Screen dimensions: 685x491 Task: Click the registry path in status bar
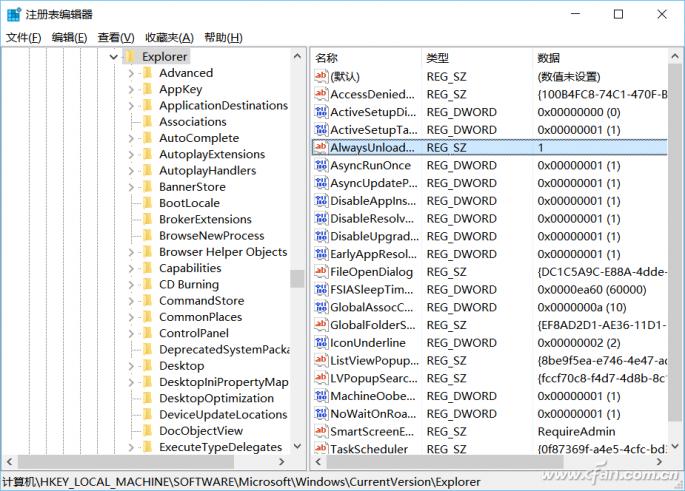tap(241, 482)
